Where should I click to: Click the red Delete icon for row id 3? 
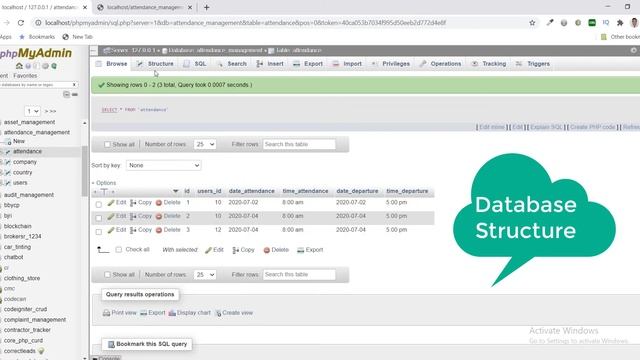159,230
